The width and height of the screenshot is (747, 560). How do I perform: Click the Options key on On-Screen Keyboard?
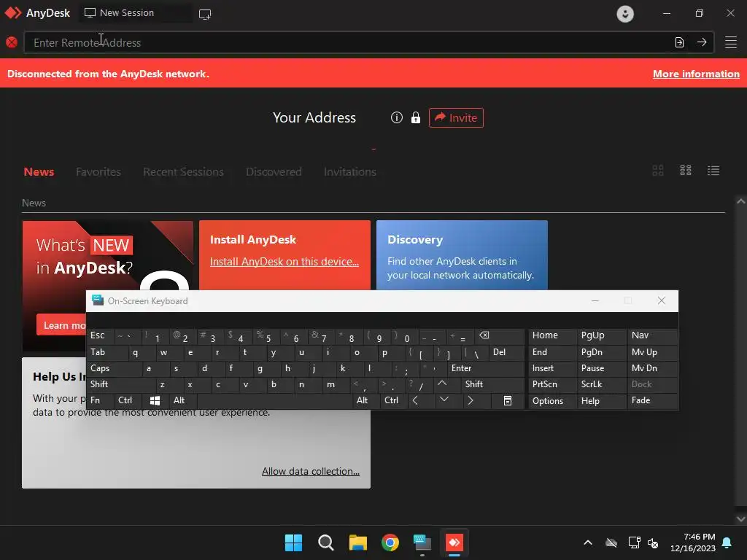(552, 400)
